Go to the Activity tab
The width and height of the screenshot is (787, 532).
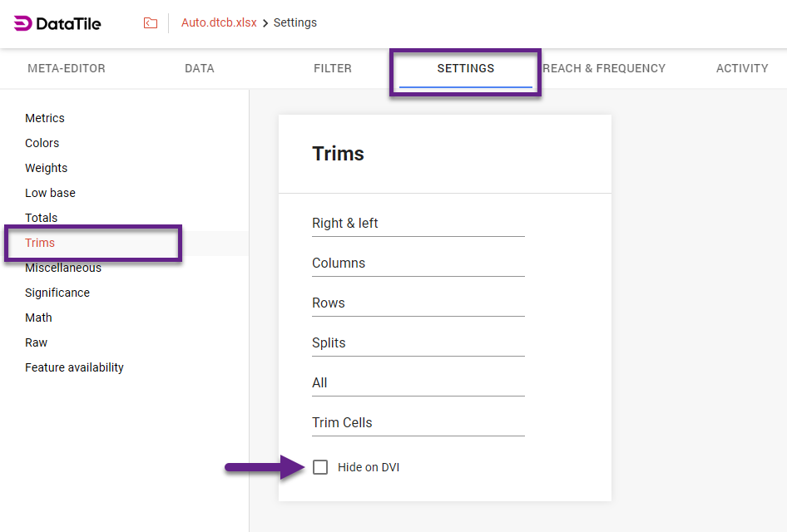click(x=741, y=69)
